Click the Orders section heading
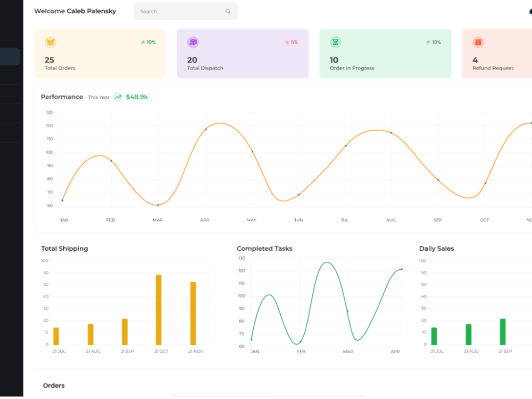Screen dimensions: 532x399 point(54,385)
